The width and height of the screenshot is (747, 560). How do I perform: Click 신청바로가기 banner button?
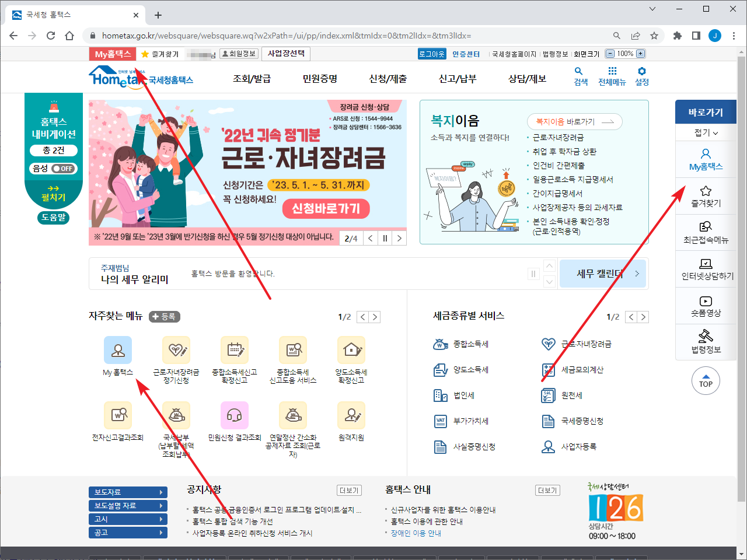click(x=326, y=208)
